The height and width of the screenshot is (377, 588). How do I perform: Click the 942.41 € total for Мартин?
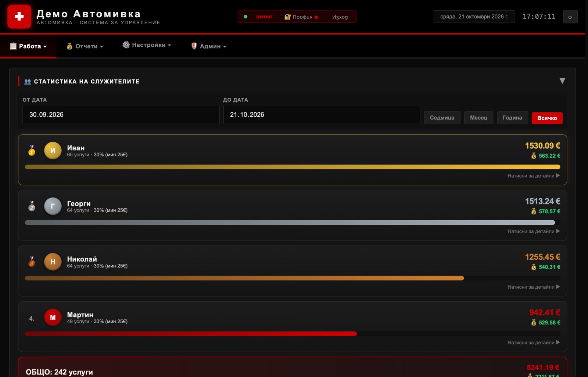tap(545, 313)
